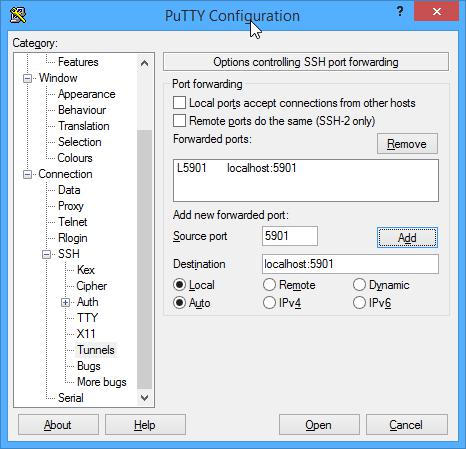466x449 pixels.
Task: Select the IPv4 radio button
Action: [x=269, y=303]
